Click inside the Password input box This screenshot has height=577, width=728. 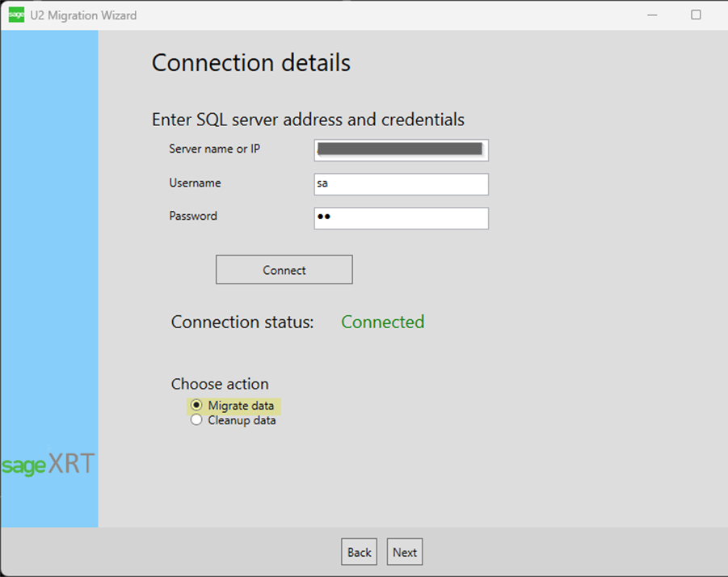[401, 218]
